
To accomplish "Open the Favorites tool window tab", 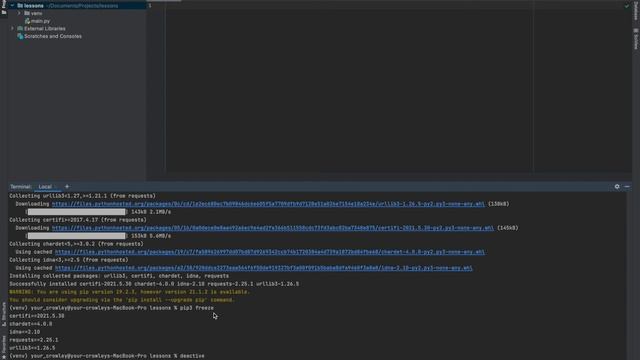I will 4,347.
